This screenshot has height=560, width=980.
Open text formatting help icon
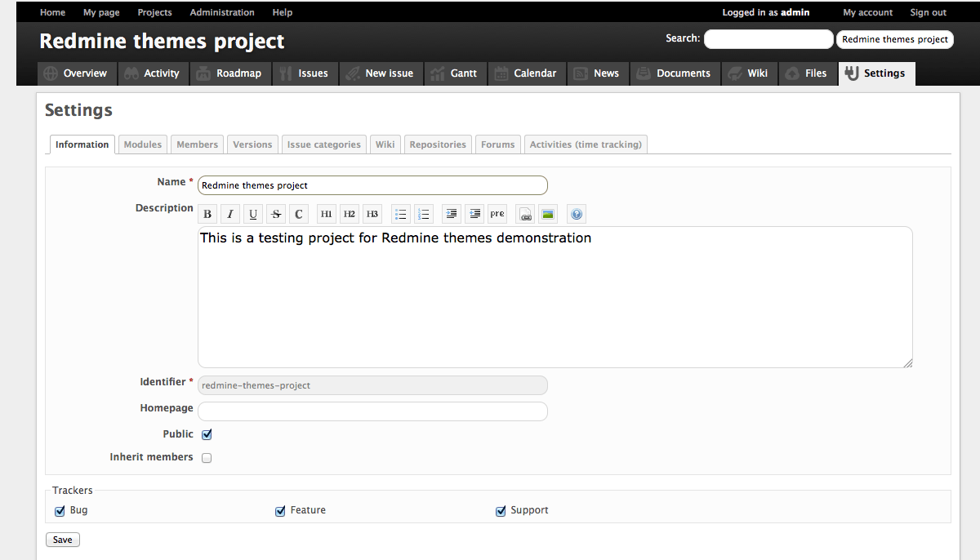coord(577,214)
